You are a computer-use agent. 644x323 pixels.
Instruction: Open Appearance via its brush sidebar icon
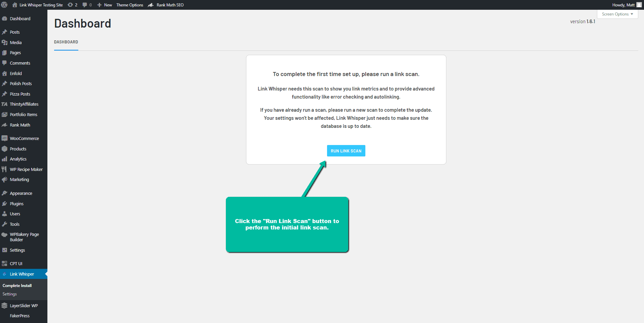pyautogui.click(x=5, y=193)
